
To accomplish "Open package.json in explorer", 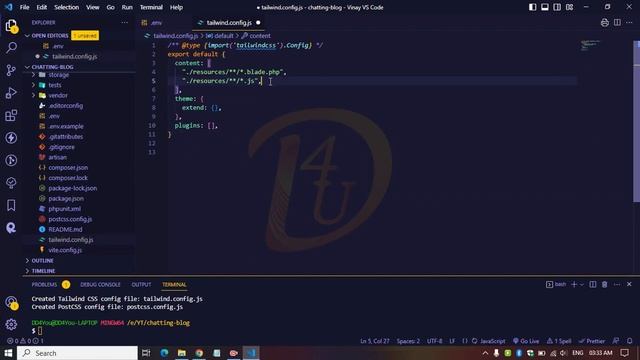I will click(x=66, y=198).
